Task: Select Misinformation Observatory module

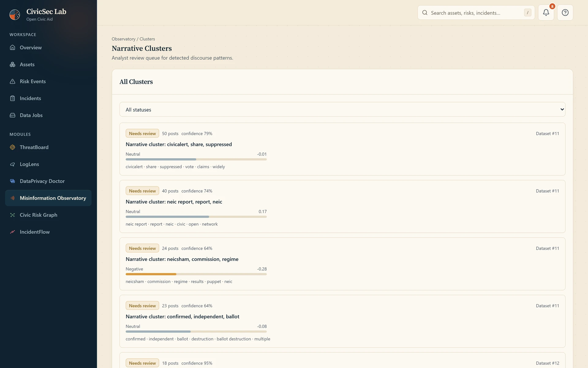Action: (48, 198)
